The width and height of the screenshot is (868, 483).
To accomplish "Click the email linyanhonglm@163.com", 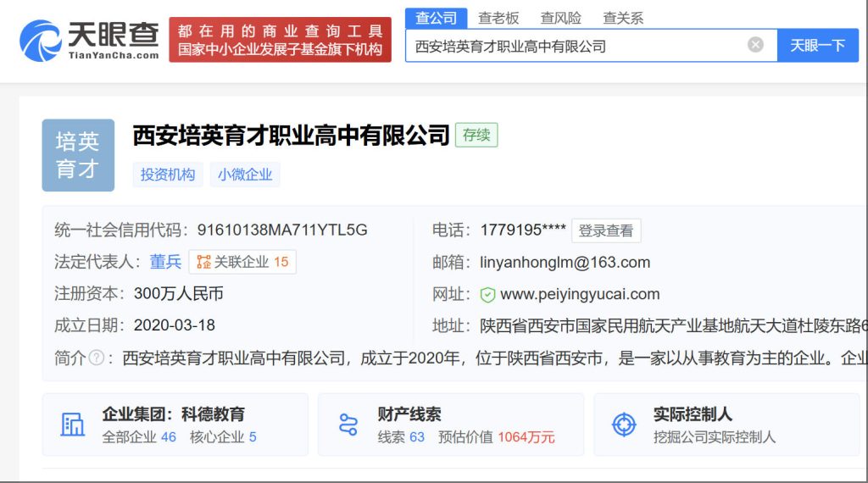I will pos(565,262).
